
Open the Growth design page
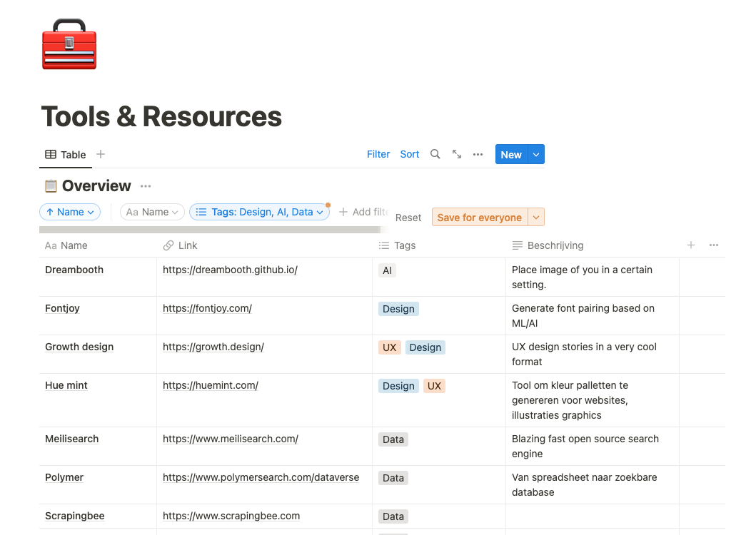79,347
